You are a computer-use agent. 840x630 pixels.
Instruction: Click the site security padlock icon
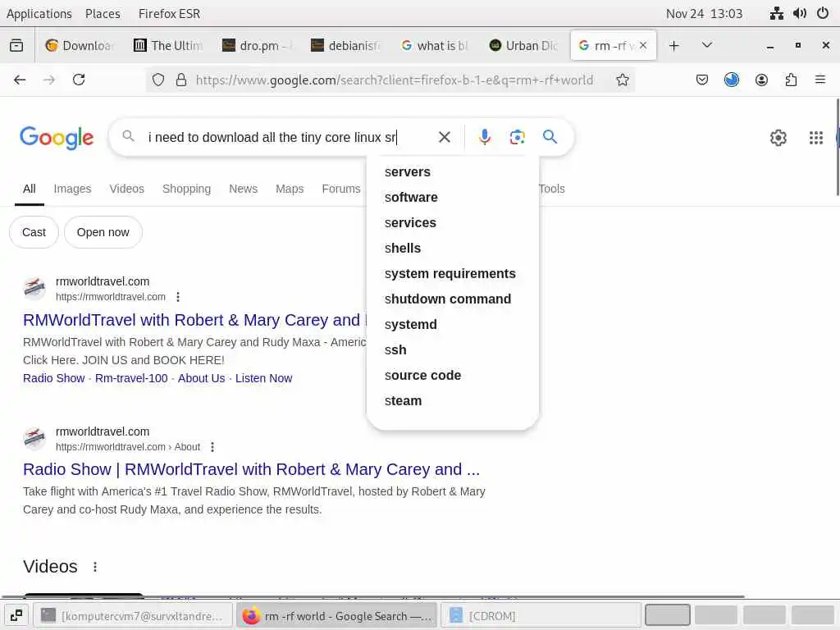(181, 80)
